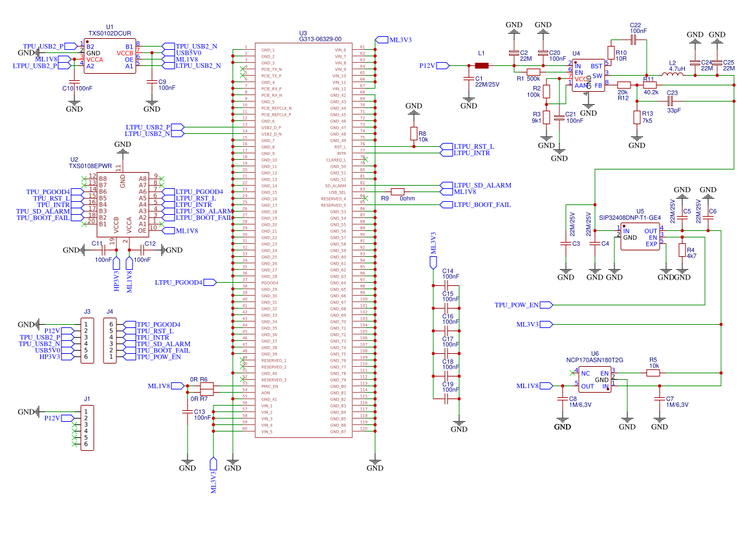Click the NCP170ASN180T2G regulator label
Image resolution: width=756 pixels, height=535 pixels.
[x=594, y=360]
